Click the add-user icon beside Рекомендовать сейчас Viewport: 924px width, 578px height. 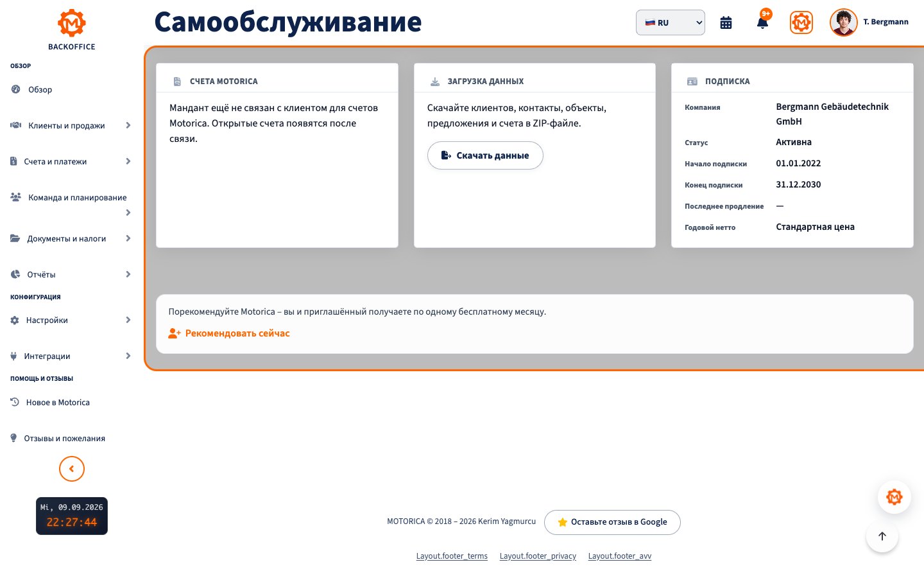175,333
